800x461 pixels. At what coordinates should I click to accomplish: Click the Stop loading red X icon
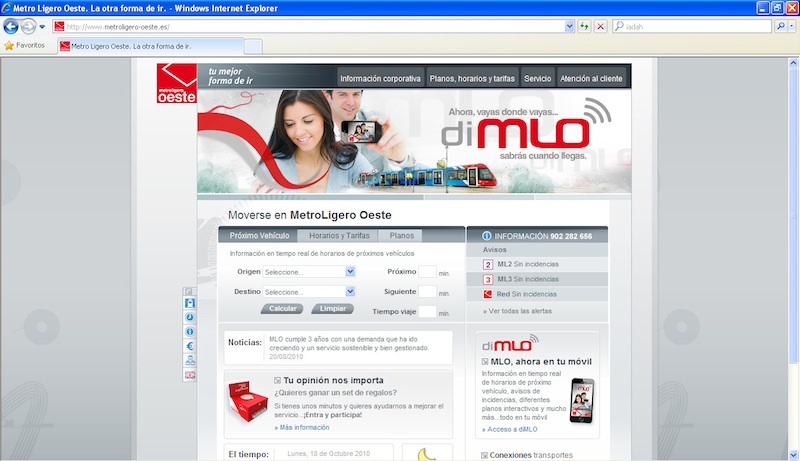coord(600,26)
